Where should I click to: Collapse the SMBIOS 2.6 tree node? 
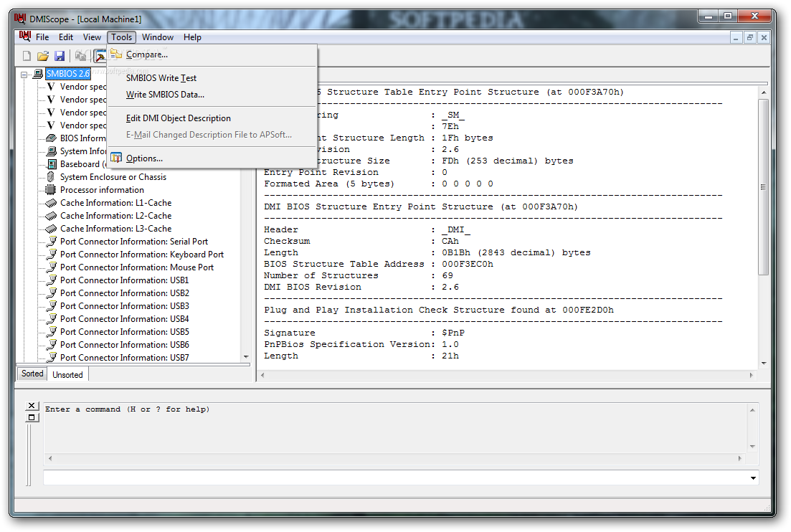[24, 75]
